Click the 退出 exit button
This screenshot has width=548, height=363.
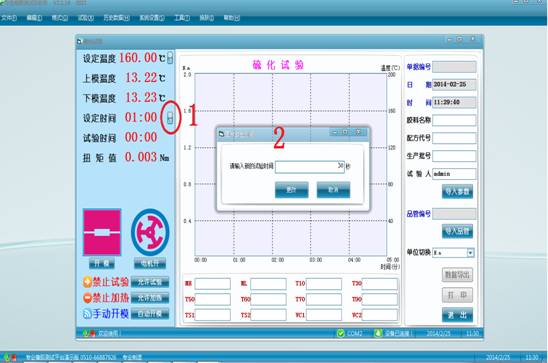click(x=457, y=315)
